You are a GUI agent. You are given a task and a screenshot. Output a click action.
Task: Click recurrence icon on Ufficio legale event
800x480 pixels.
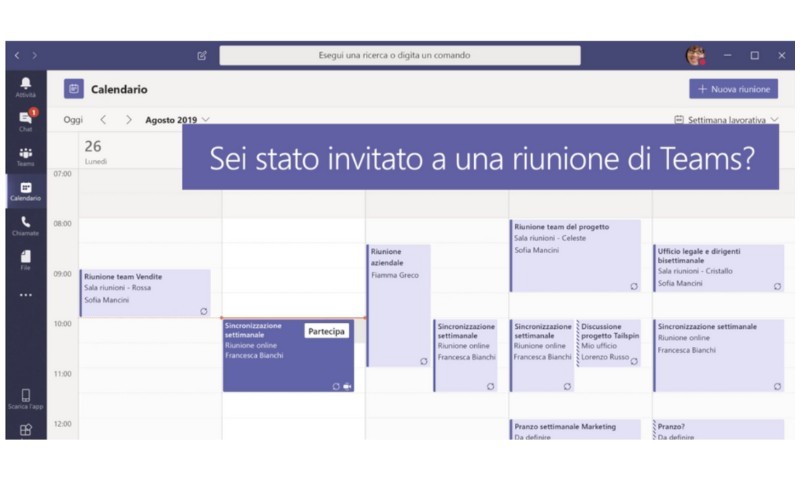(x=777, y=287)
